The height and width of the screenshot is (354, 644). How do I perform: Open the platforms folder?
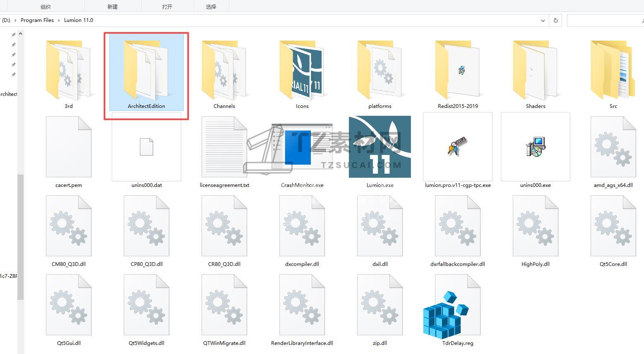tap(380, 69)
